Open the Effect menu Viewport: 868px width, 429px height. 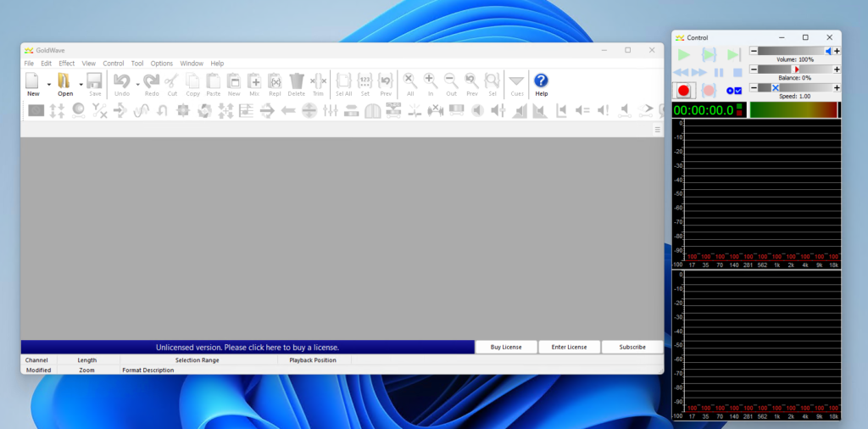pos(67,64)
